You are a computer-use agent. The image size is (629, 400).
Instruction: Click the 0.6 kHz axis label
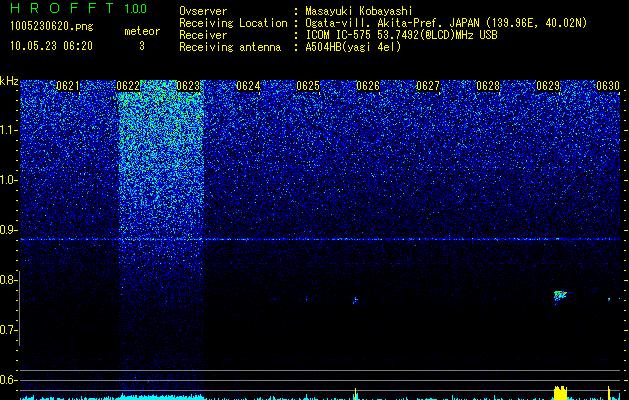[8, 380]
